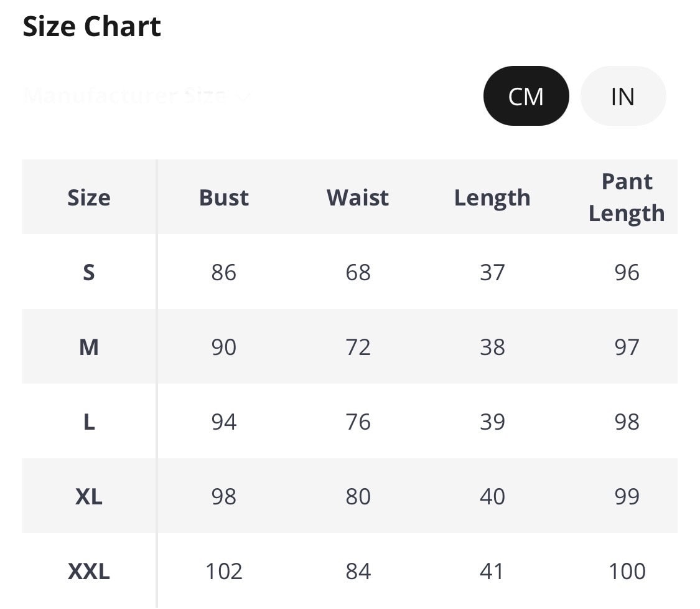Select the M size row label

89,347
